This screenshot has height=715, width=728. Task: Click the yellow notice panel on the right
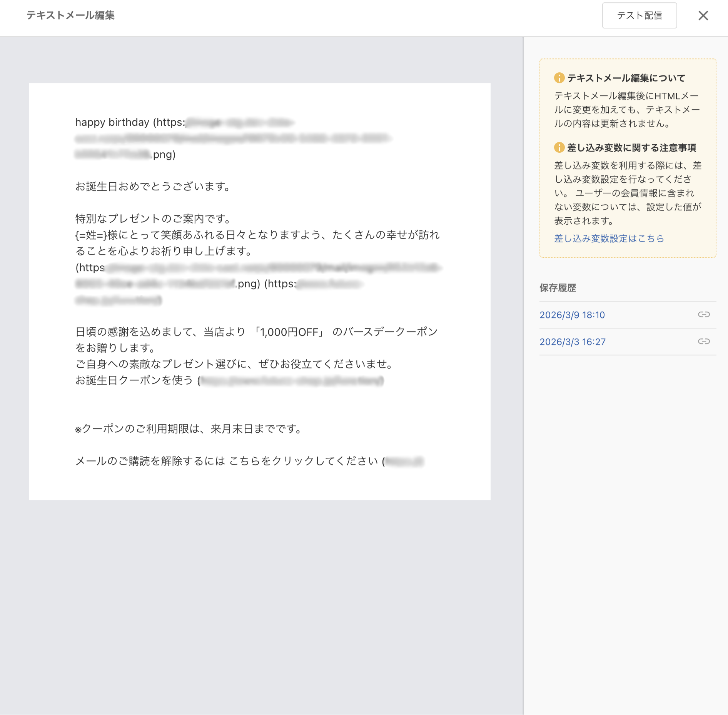[628, 158]
